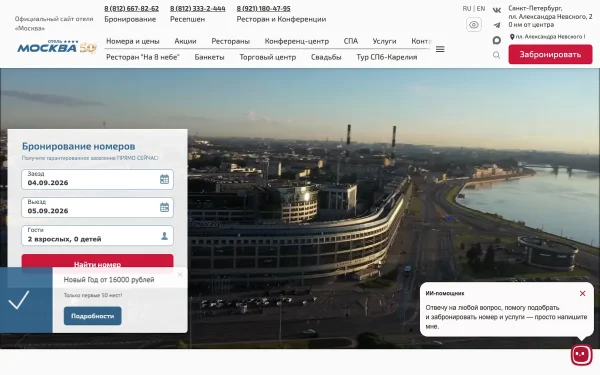Open Конференц-центр menu item
The height and width of the screenshot is (375, 600).
tap(297, 41)
